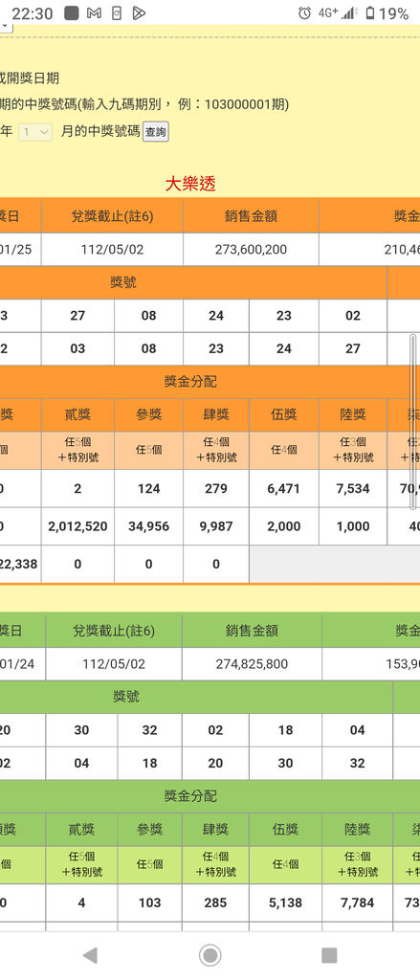Select prize amount 2,000

point(284,526)
